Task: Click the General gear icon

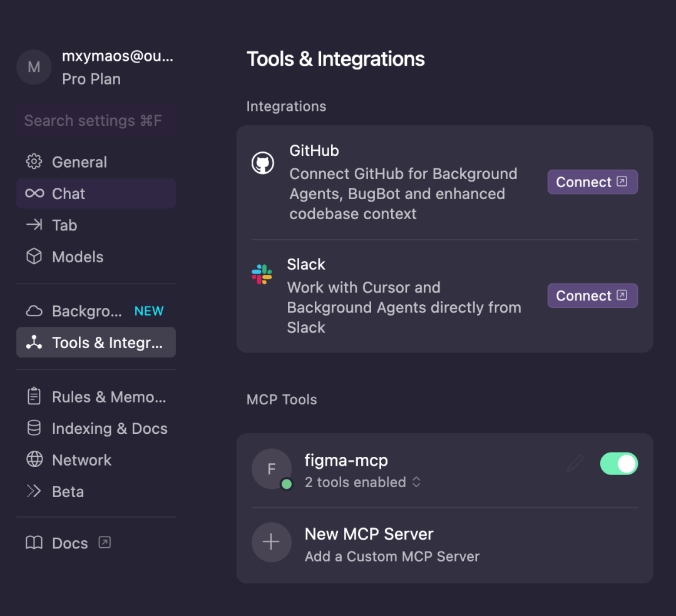Action: tap(34, 162)
